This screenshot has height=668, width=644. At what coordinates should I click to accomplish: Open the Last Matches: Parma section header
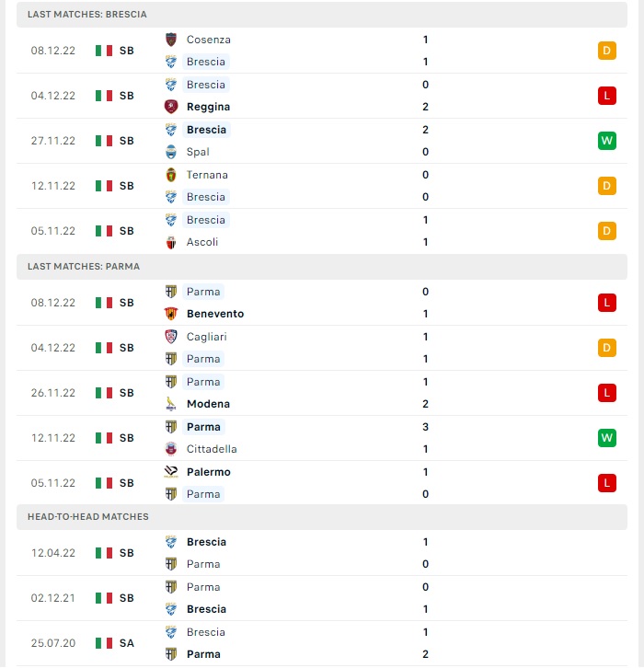pyautogui.click(x=322, y=267)
